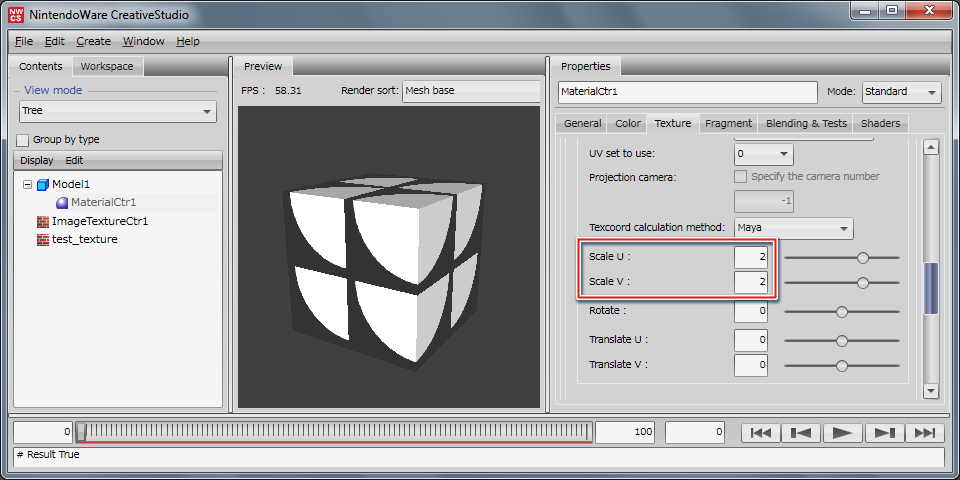Step forward one frame
The image size is (960, 480).
pyautogui.click(x=884, y=433)
